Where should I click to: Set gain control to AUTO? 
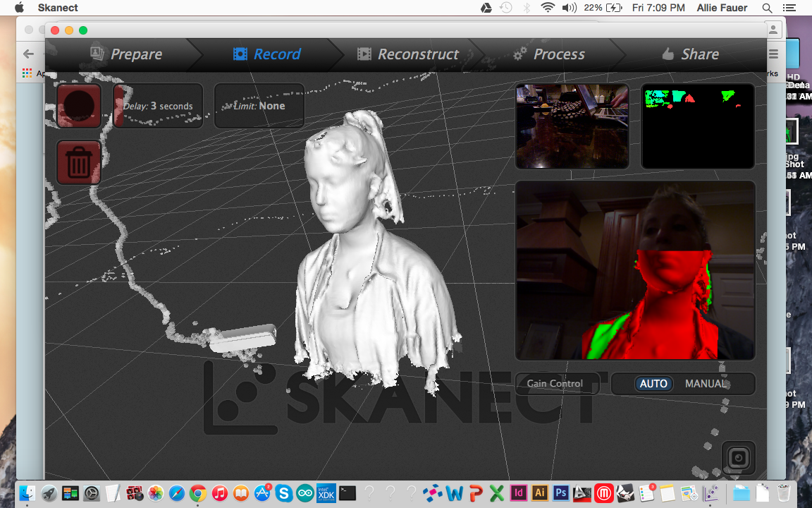653,384
